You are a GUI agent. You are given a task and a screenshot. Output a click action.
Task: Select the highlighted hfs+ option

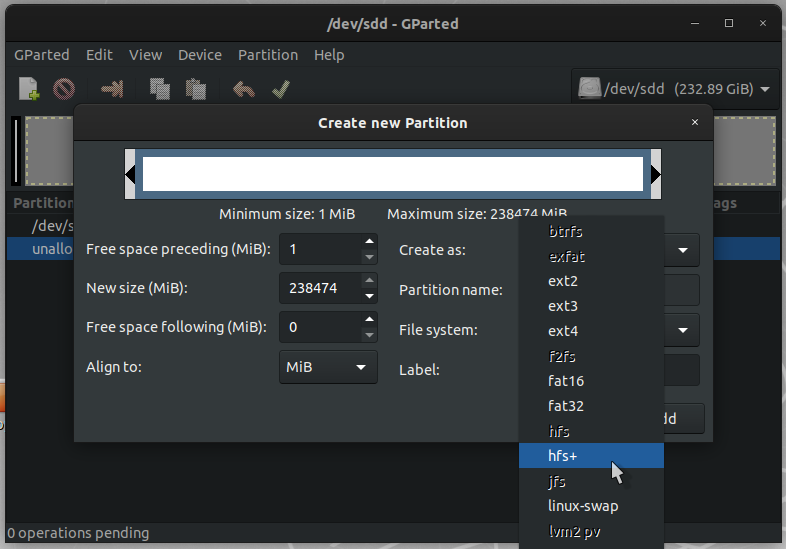tap(592, 456)
